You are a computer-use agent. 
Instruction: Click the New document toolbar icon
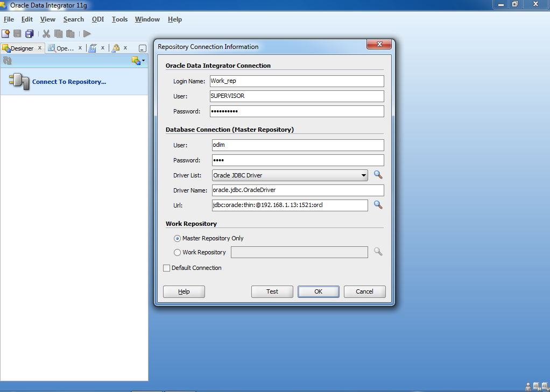[x=6, y=33]
